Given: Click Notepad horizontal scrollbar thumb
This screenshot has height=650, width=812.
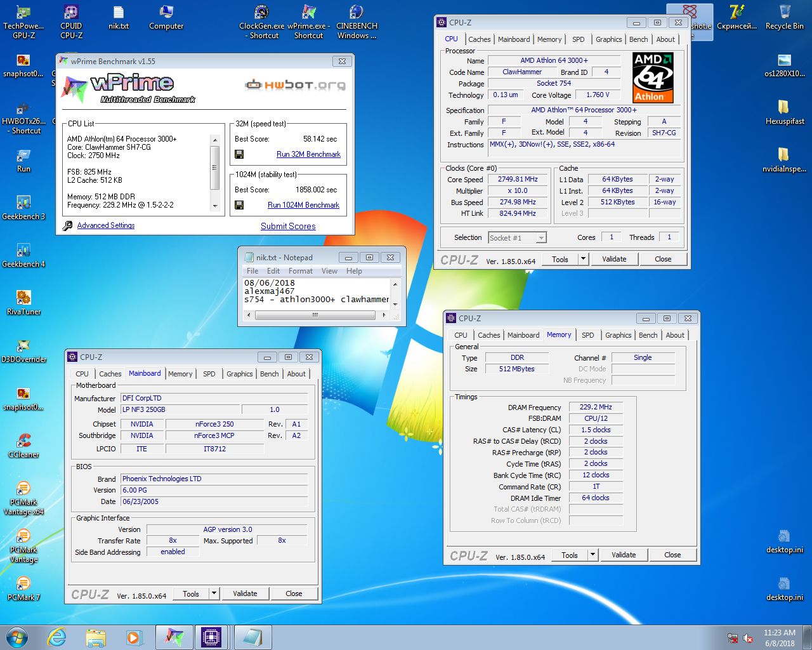Looking at the screenshot, I should [x=315, y=315].
